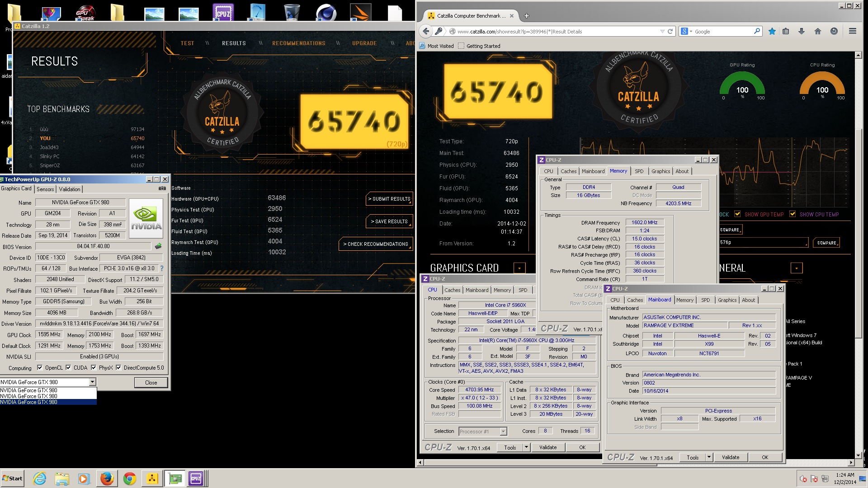Viewport: 868px width, 488px height.
Task: Open Most Visited bookmarks in Firefox
Action: (x=436, y=46)
